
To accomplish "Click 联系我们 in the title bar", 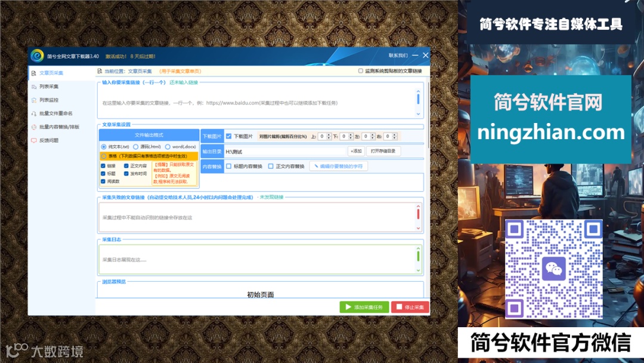I will [x=398, y=56].
